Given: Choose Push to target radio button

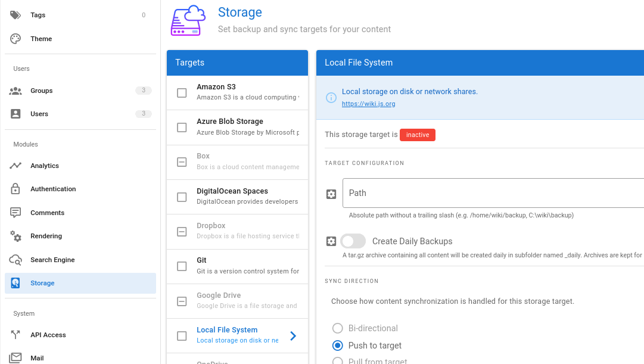Looking at the screenshot, I should [338, 346].
